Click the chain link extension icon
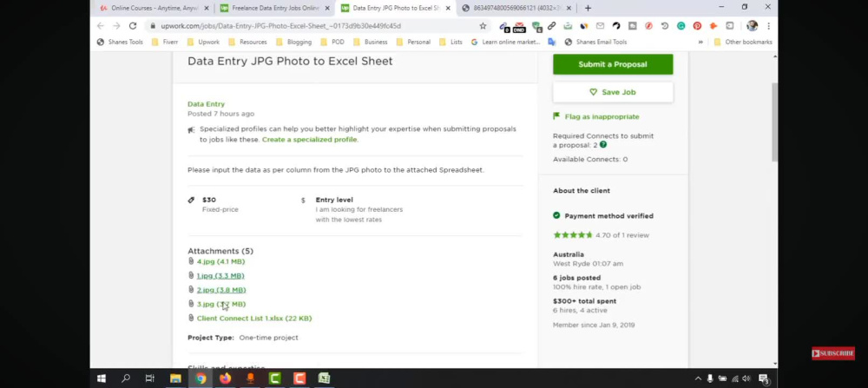 tap(552, 26)
